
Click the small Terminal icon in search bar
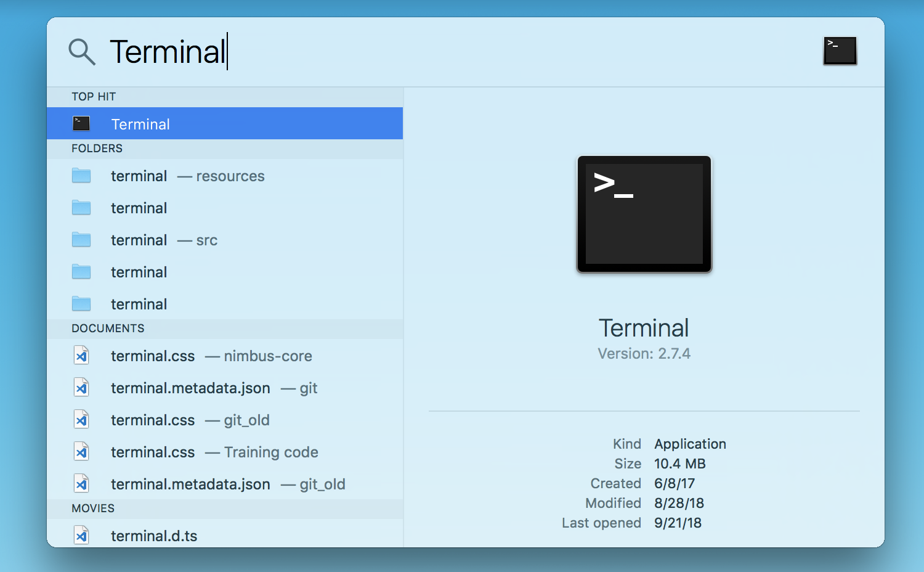(x=840, y=51)
